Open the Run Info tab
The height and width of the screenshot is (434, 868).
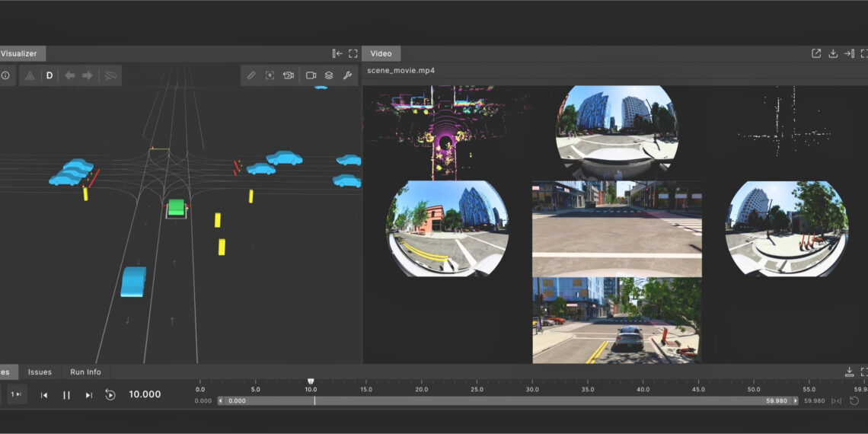pos(85,372)
